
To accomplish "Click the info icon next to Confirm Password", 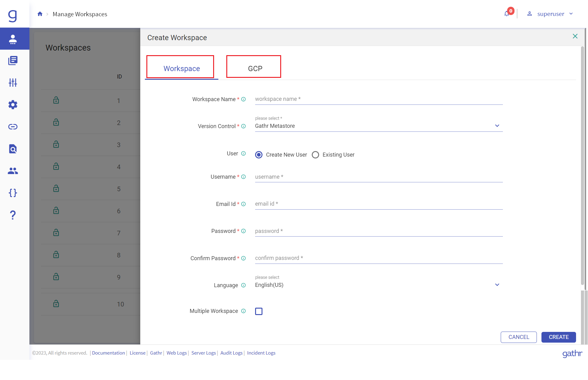I will [243, 258].
